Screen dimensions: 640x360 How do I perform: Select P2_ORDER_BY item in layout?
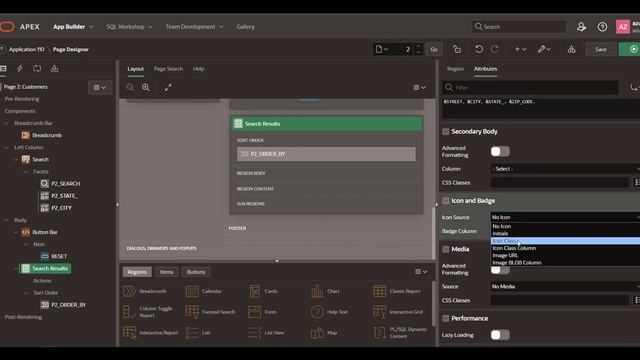(326, 154)
